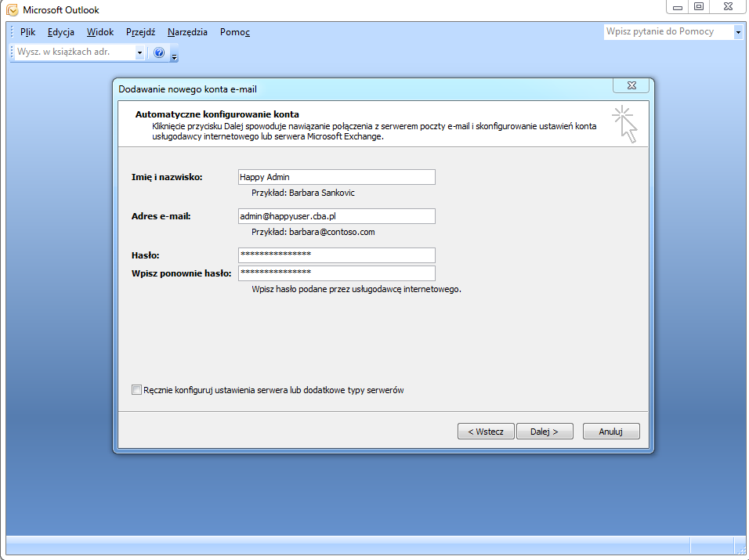Close the Dodawanie nowego konta e-mail dialog

click(631, 85)
